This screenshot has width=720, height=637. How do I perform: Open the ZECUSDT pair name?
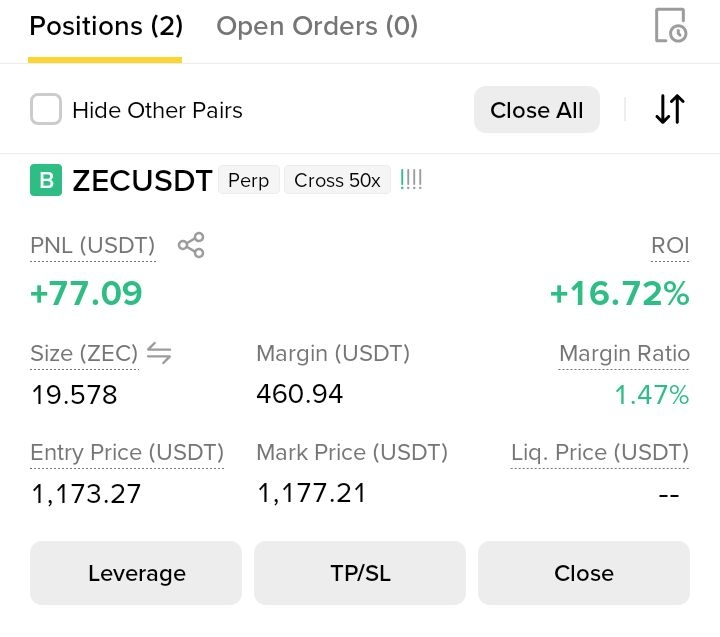tap(142, 180)
